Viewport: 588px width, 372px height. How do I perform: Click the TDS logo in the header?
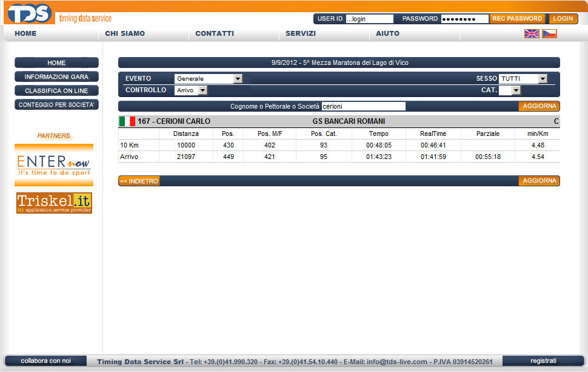click(29, 13)
